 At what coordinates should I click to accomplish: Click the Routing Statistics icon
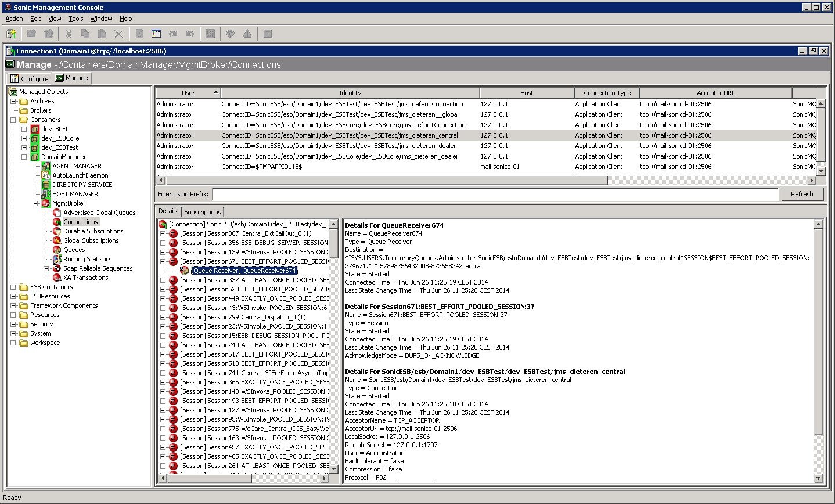[x=57, y=259]
